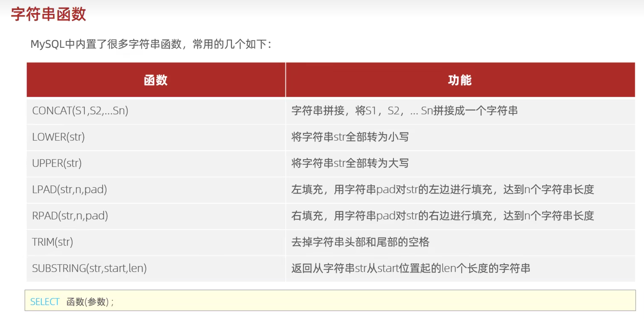
Task: Click the description 去掉字符串头部和尾部的空格
Action: pos(360,242)
